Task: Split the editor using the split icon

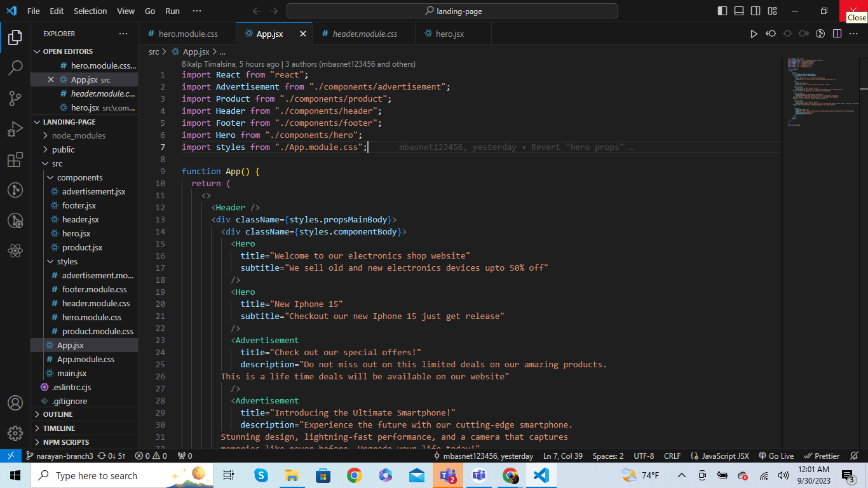Action: (x=837, y=33)
